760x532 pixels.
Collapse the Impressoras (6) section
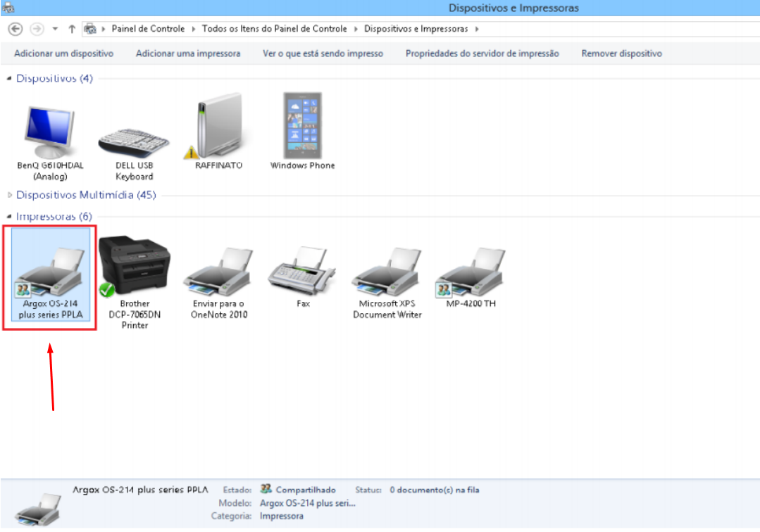[x=9, y=217]
